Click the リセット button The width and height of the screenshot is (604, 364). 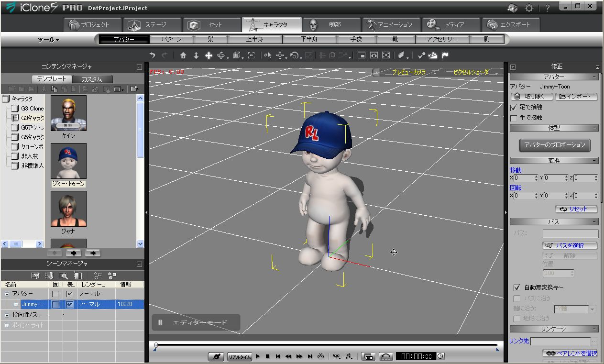click(576, 209)
